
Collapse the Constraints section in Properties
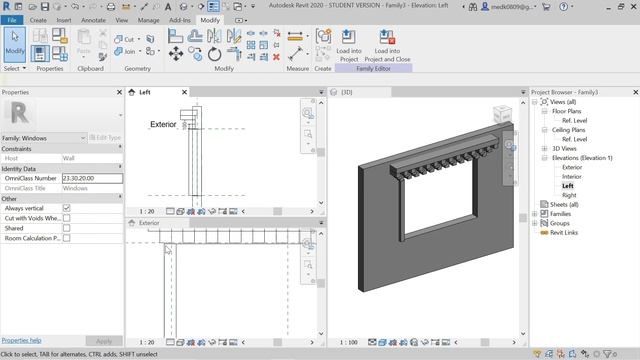(x=120, y=147)
